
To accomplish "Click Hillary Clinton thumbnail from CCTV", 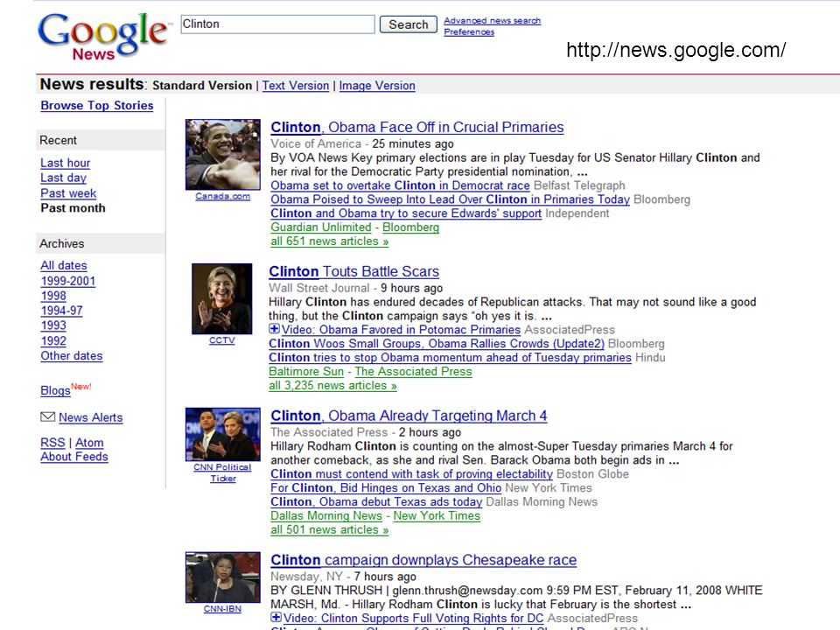I will 222,298.
